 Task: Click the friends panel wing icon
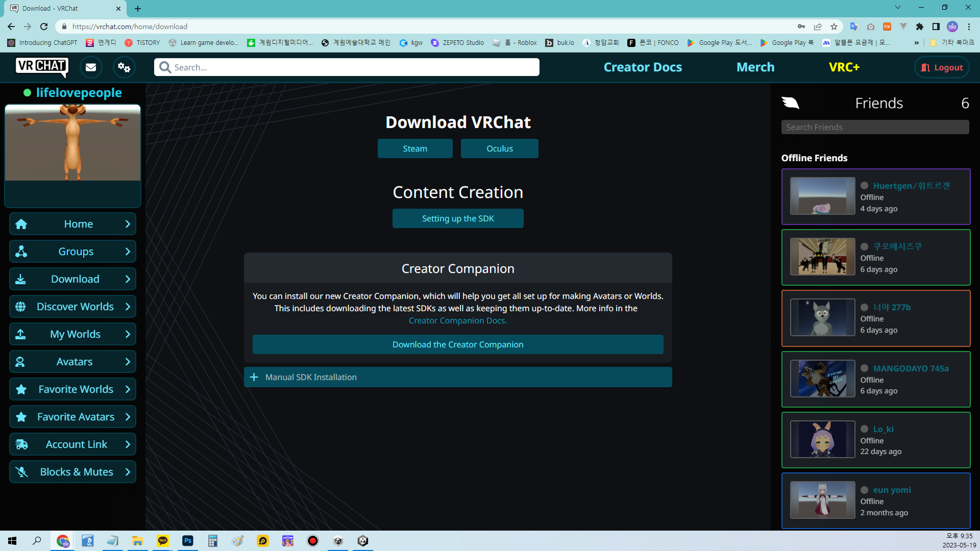790,103
